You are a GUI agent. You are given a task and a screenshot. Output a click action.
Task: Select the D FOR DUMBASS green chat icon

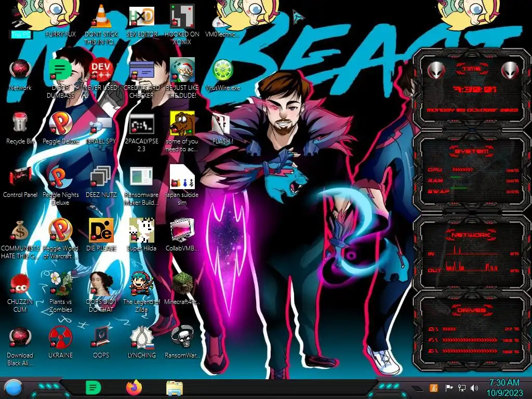pos(60,70)
